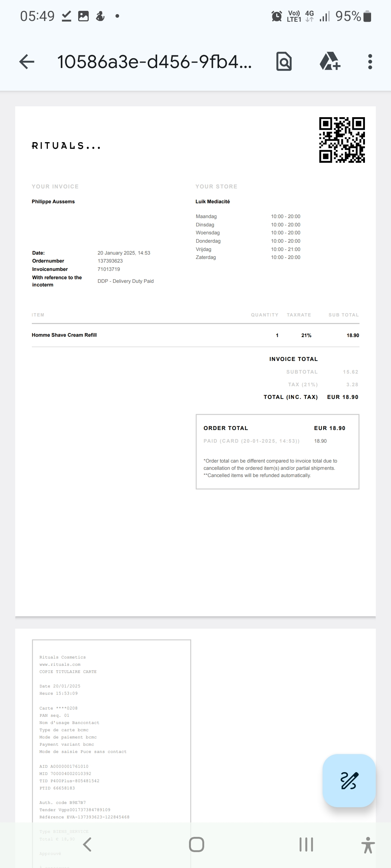This screenshot has width=391, height=868.
Task: Tap the Luik Mediacité store name
Action: pyautogui.click(x=213, y=201)
